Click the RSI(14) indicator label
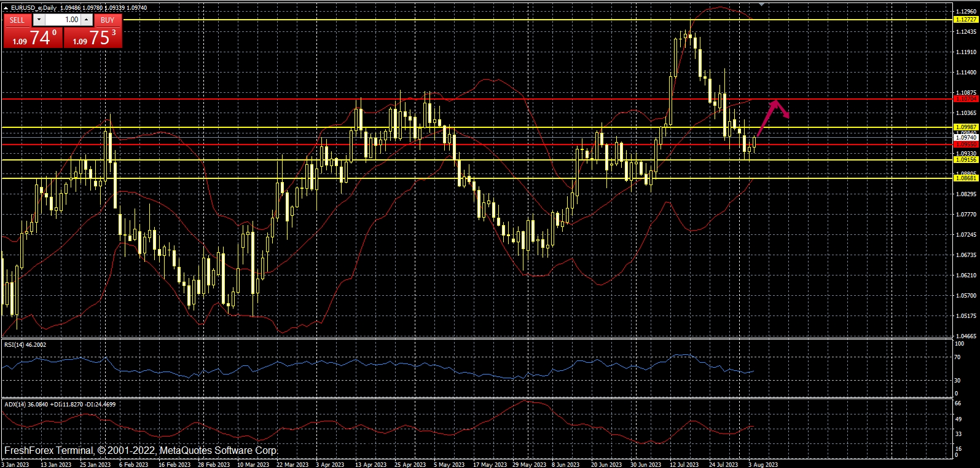Viewport: 980px width, 468px height. [25, 345]
